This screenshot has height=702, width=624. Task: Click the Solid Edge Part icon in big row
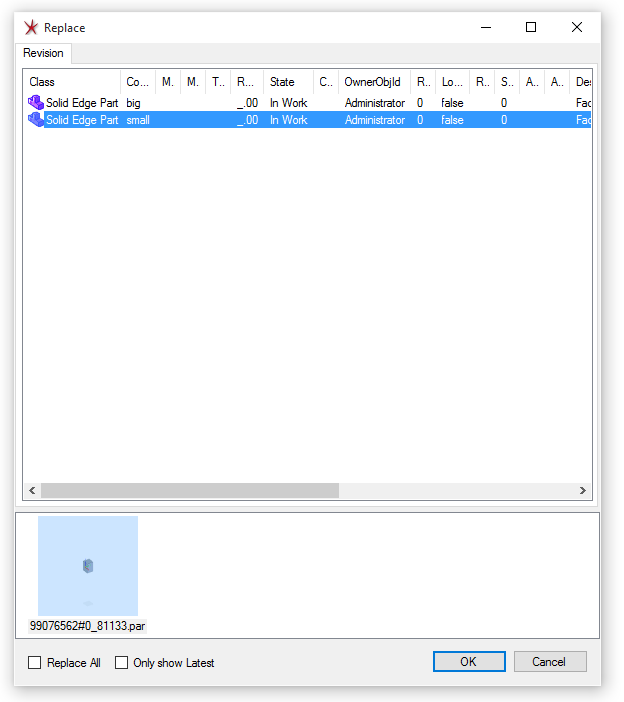(x=36, y=103)
